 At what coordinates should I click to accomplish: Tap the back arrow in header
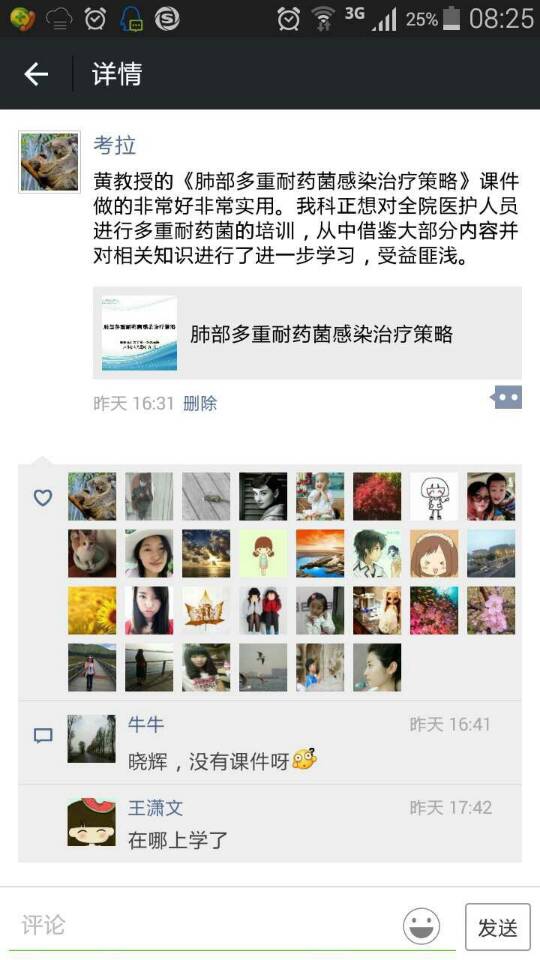pos(36,74)
